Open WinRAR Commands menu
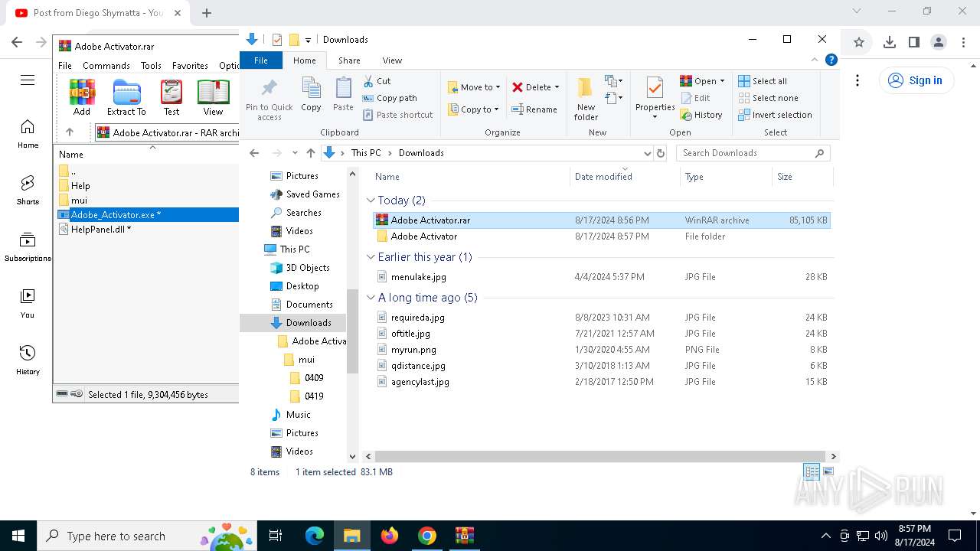 (106, 66)
